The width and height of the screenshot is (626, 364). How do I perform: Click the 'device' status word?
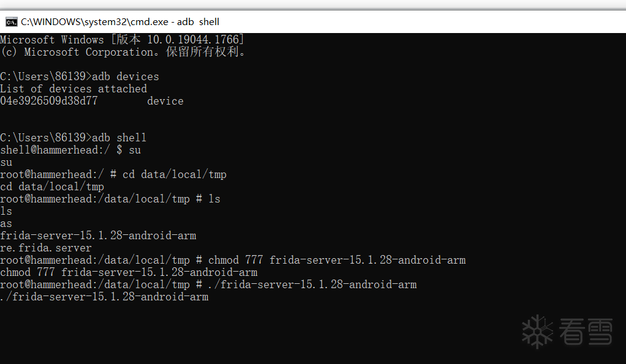(165, 101)
